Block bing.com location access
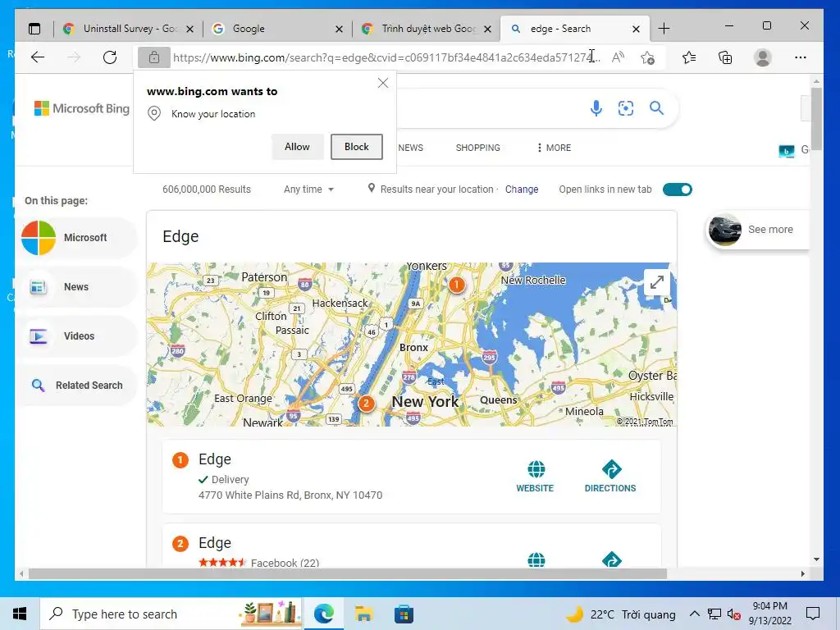 point(356,147)
